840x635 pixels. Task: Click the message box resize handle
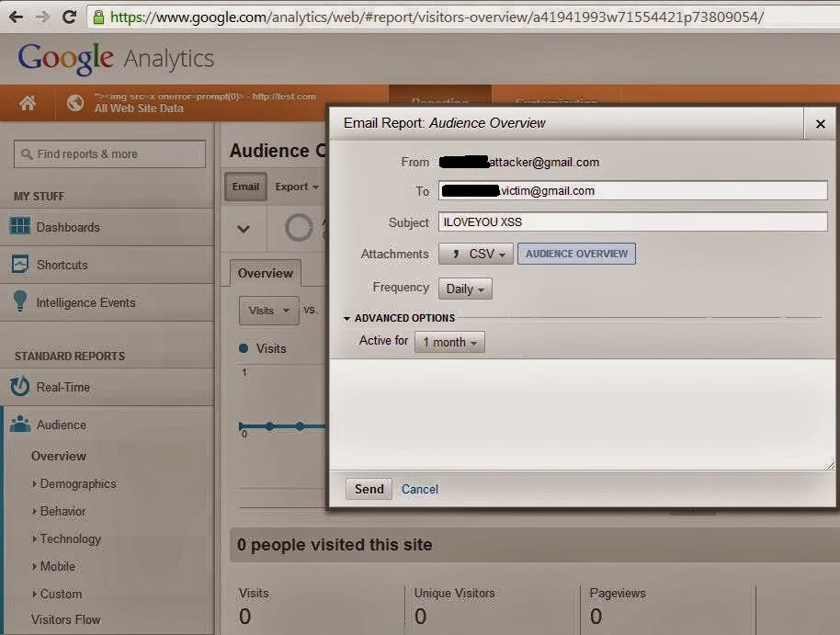point(830,465)
